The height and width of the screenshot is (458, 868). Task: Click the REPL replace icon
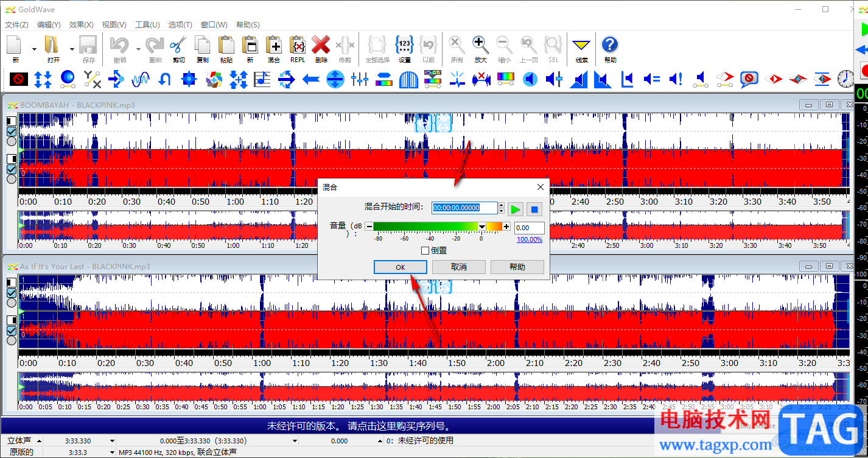point(298,45)
